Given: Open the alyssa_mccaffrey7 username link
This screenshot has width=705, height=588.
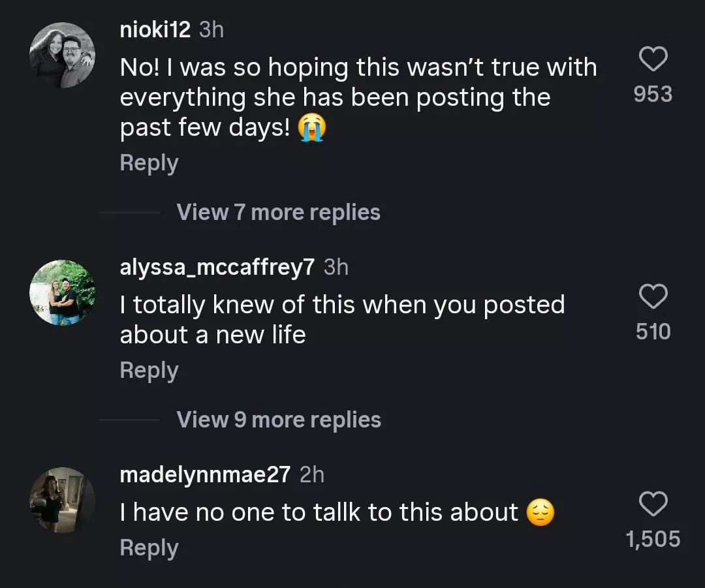Looking at the screenshot, I should point(217,267).
